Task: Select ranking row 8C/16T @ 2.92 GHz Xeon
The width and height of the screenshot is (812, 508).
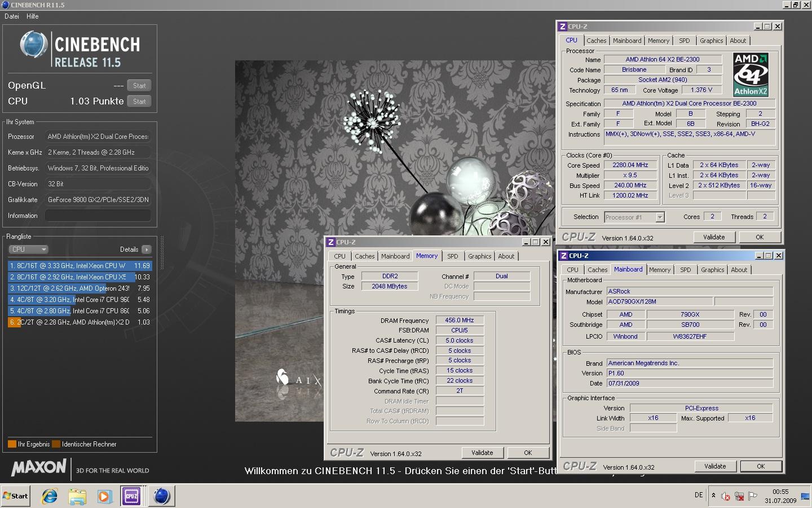Action: (x=80, y=277)
